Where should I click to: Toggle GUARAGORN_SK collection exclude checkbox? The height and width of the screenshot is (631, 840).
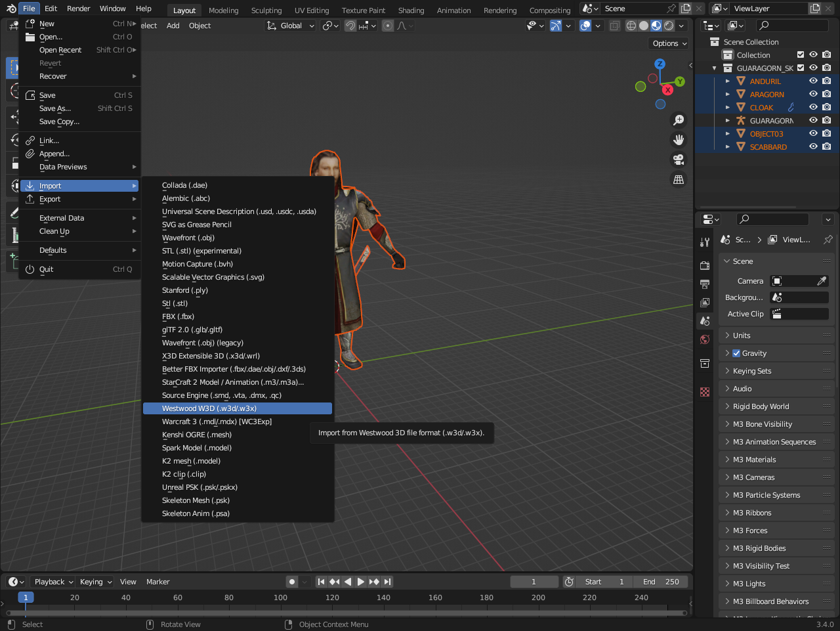(801, 68)
